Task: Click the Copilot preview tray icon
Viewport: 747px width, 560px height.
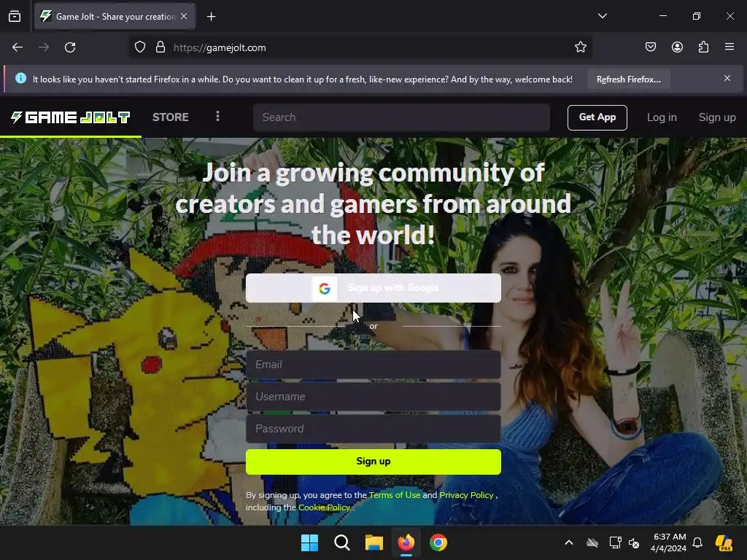Action: pos(724,542)
